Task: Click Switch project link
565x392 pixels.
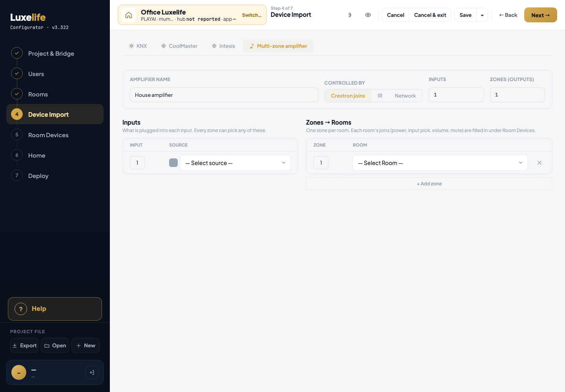Action: coord(252,15)
